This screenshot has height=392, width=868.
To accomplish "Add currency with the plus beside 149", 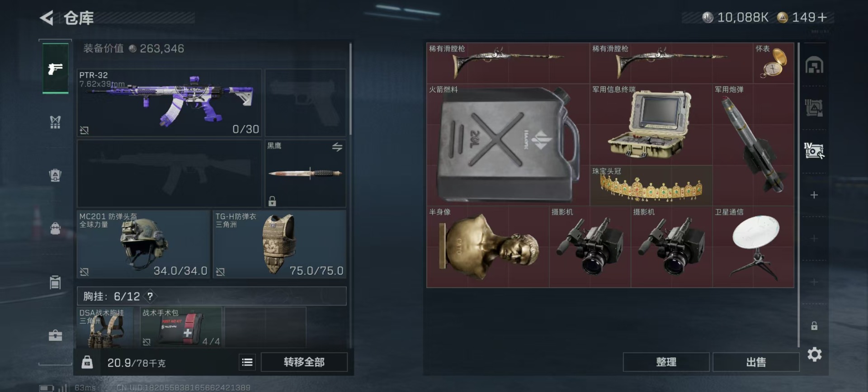I will (x=822, y=17).
